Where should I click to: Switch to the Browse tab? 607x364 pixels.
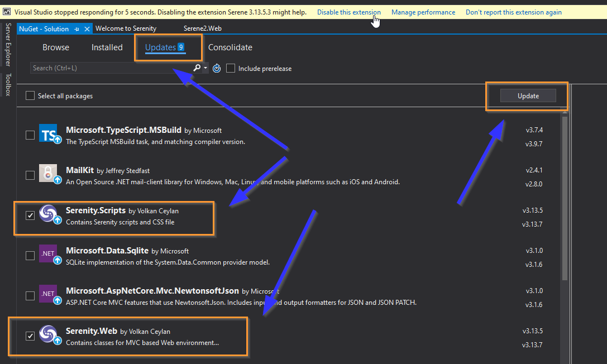coord(56,47)
